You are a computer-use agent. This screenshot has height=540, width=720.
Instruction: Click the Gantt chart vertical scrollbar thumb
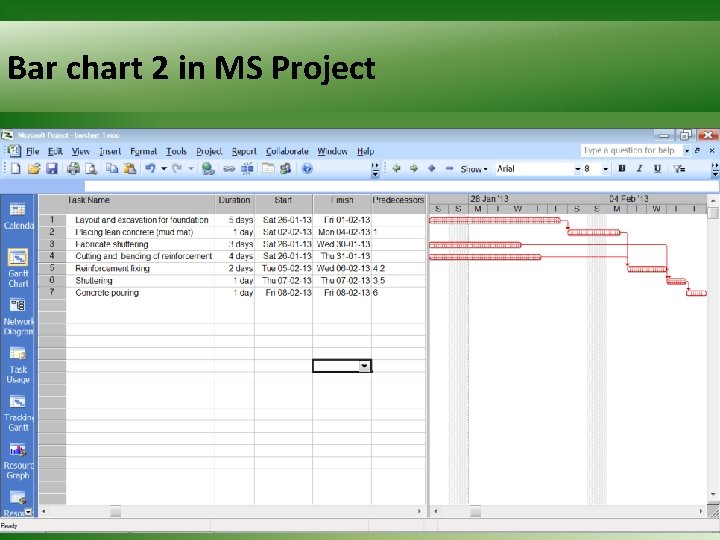(x=713, y=213)
